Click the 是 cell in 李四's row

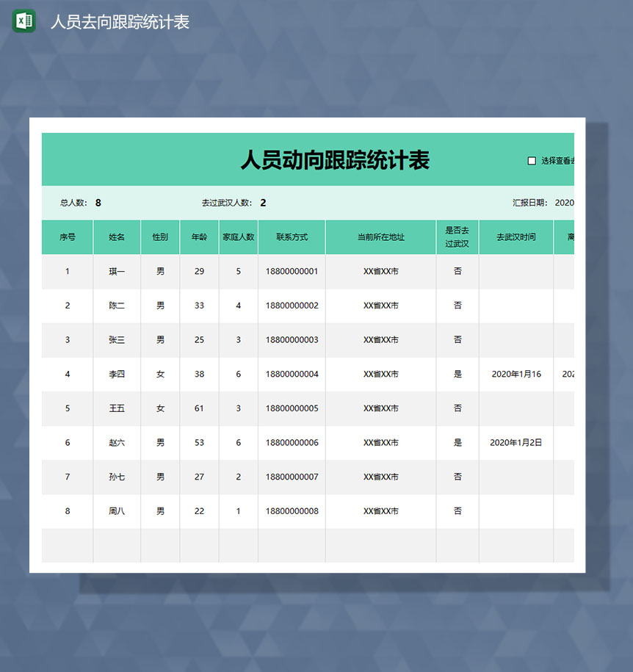(x=457, y=374)
